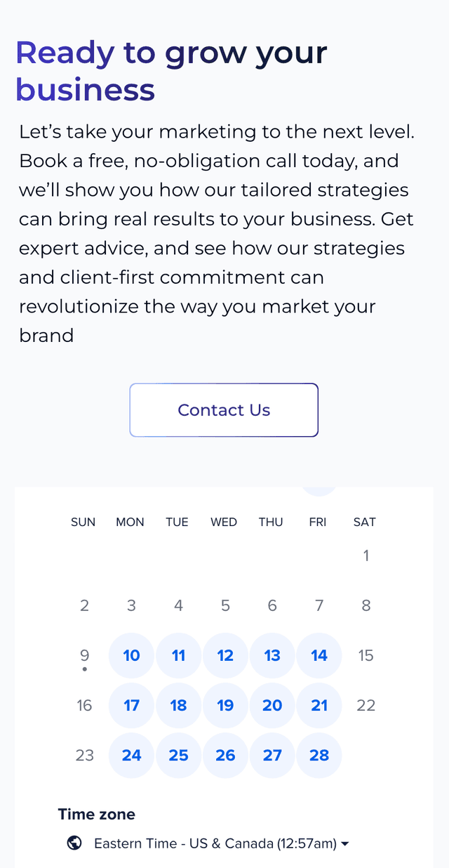The image size is (449, 868).
Task: Pick the 12th on the calendar
Action: pyautogui.click(x=225, y=655)
